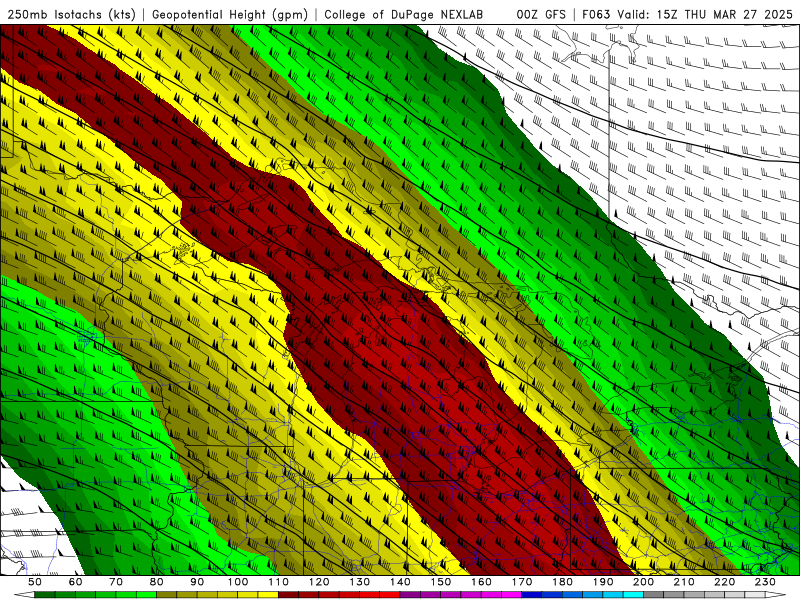
Task: Click the 230 value on the color scale
Action: coord(765,582)
